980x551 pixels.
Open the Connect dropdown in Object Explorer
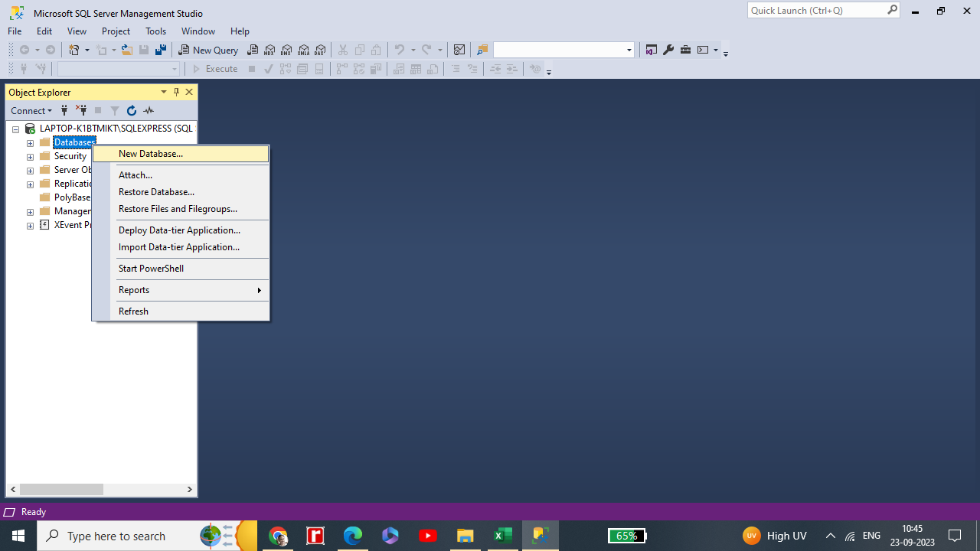(x=31, y=110)
